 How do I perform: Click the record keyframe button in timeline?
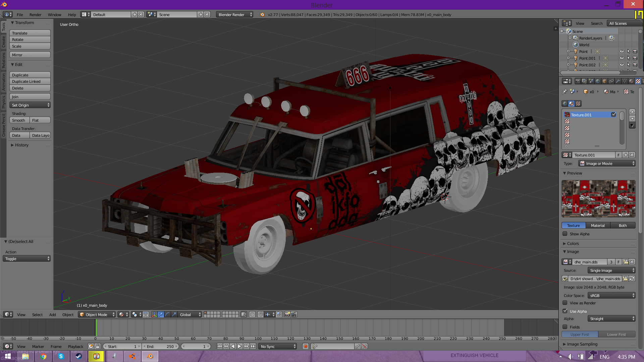pos(305,346)
